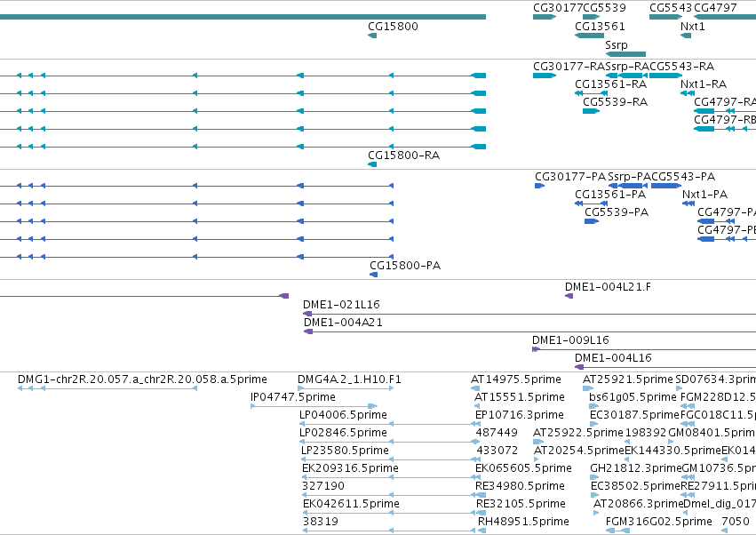Select the DMG4A.2_1.H10.F1 EST label
The width and height of the screenshot is (756, 535).
[349, 379]
